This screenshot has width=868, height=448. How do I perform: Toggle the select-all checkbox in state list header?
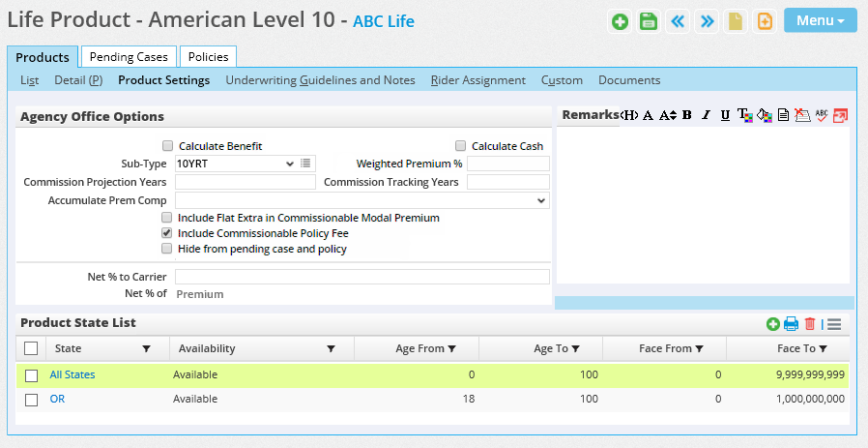(31, 348)
